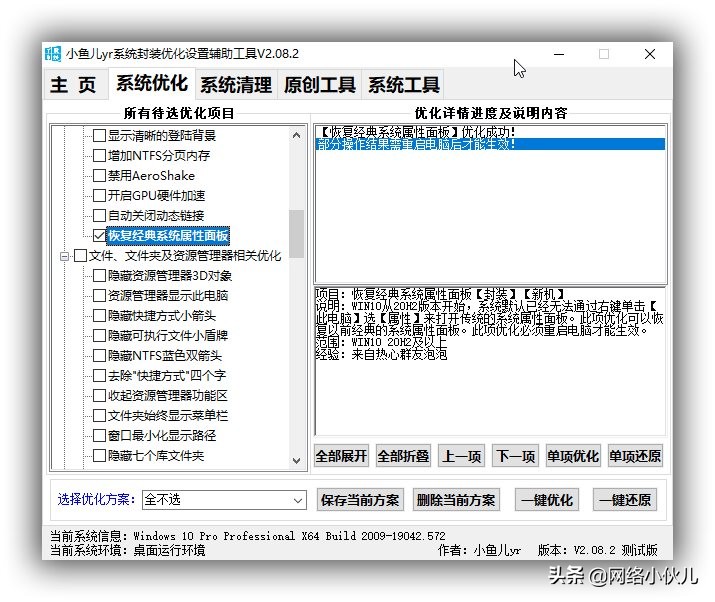715x602 pixels.
Task: Check 隐藏可执行文件小盾牌 option
Action: (99, 336)
